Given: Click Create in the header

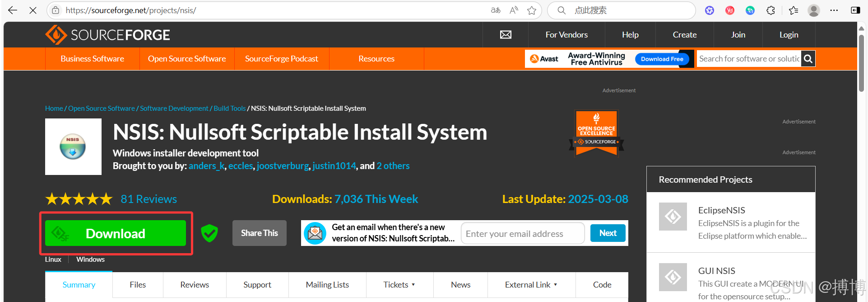Looking at the screenshot, I should pos(685,35).
